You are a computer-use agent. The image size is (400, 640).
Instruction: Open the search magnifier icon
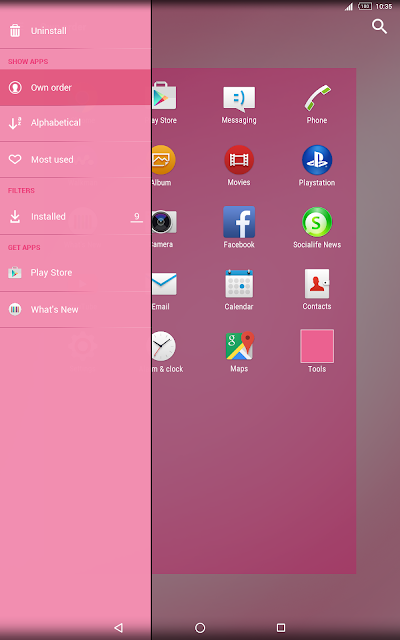379,27
